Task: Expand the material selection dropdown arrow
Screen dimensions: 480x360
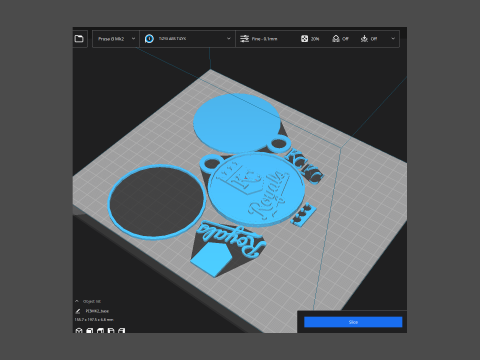Action: click(229, 39)
